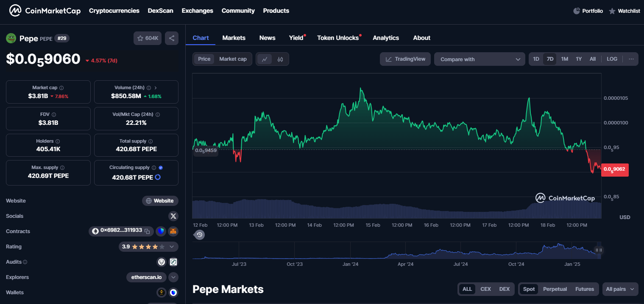
Task: Switch to the Markets tab
Action: click(x=234, y=38)
